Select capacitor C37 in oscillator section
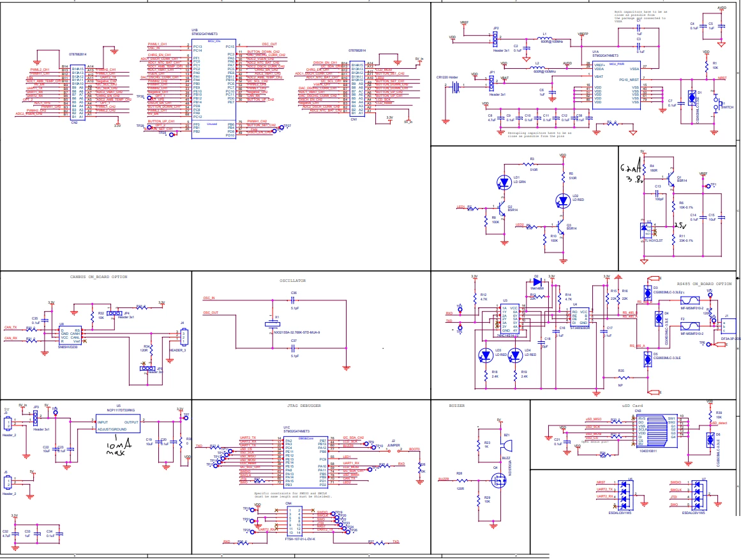The image size is (741, 560). [x=294, y=348]
